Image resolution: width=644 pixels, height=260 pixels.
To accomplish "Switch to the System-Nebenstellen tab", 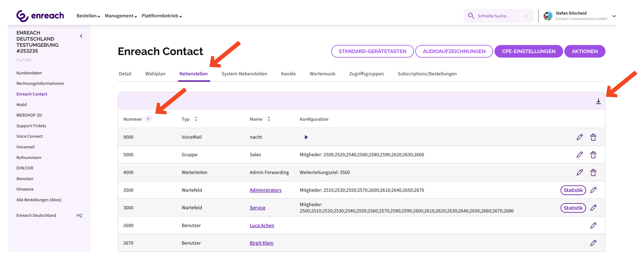I will click(244, 74).
